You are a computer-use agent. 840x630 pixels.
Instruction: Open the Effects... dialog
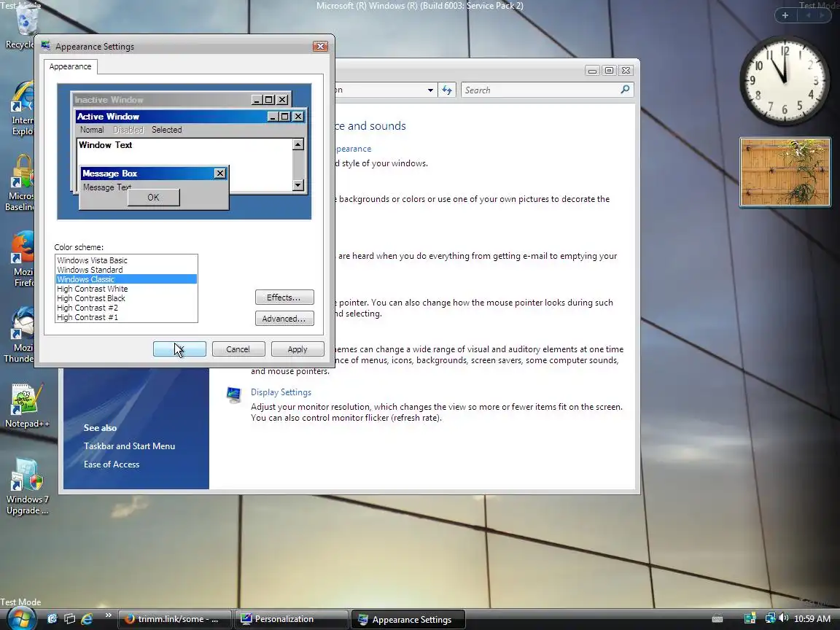click(x=284, y=297)
